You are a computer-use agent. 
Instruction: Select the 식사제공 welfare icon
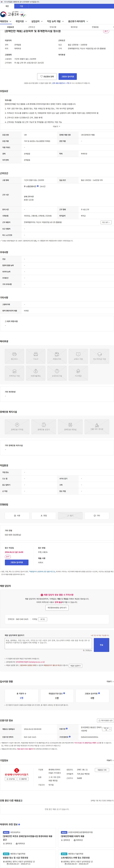78,373
